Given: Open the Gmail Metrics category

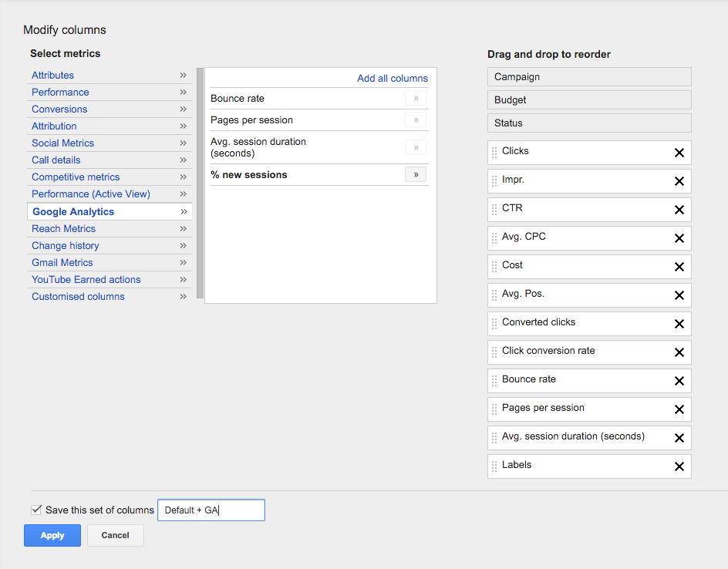Looking at the screenshot, I should click(62, 263).
